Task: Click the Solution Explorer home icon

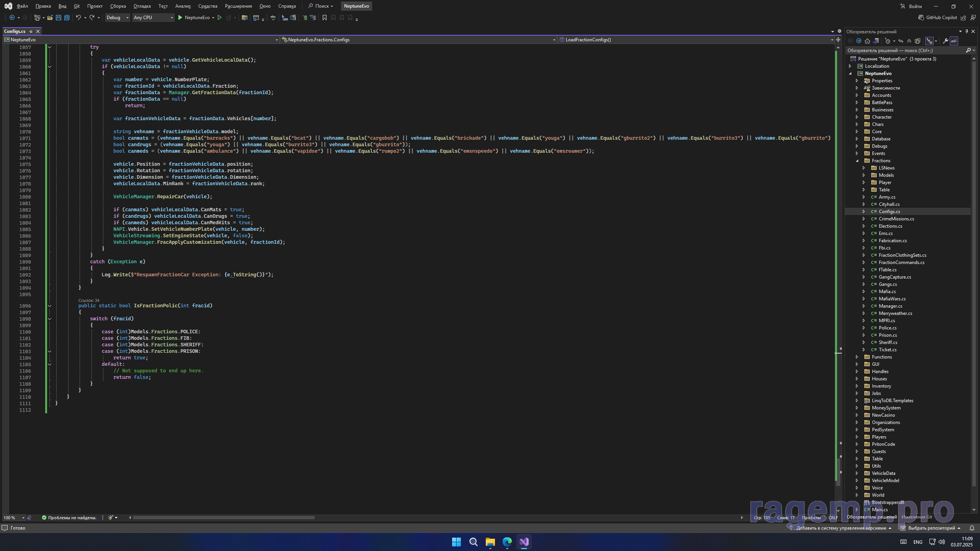Action: (867, 41)
